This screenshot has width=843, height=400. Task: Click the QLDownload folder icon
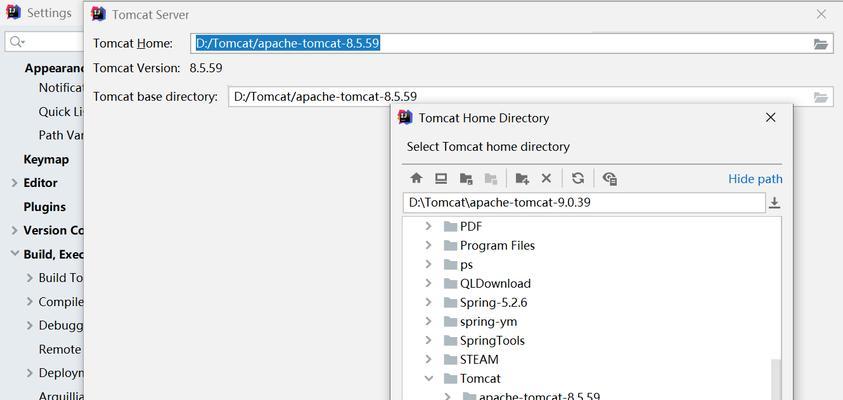coord(451,283)
